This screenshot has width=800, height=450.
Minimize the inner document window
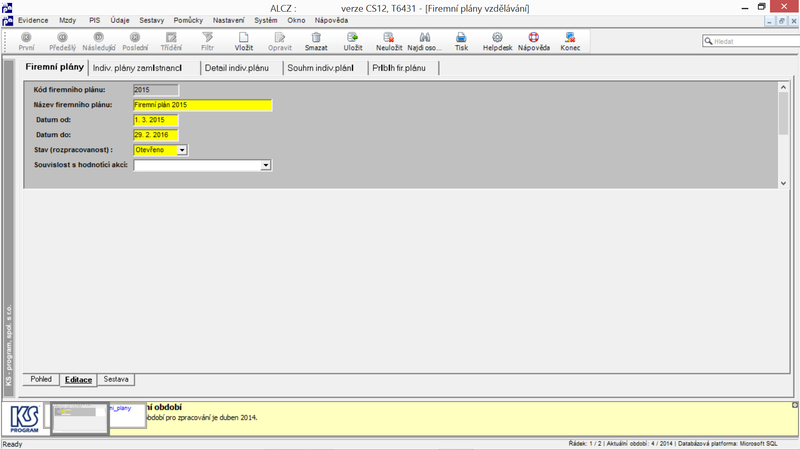[770, 21]
